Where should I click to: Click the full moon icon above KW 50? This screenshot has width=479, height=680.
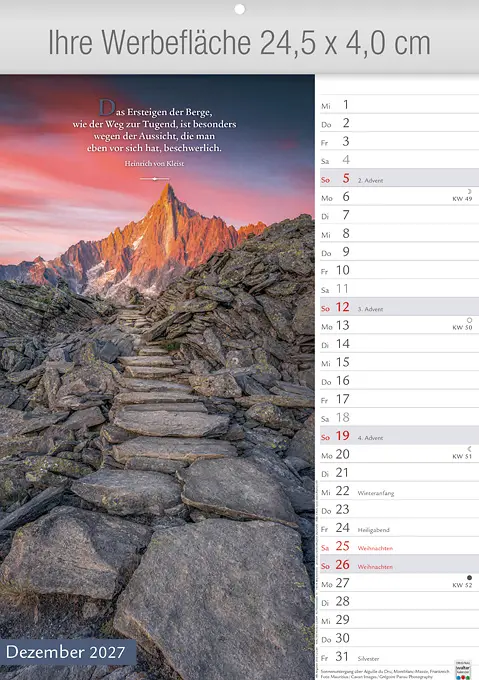[469, 320]
